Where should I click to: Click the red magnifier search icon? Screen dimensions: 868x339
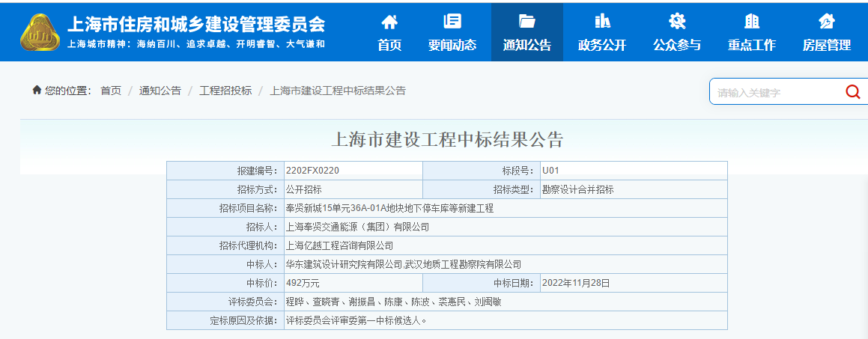pos(852,92)
